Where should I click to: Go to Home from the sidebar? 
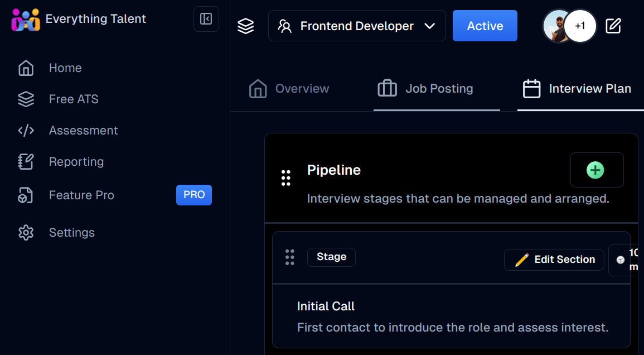click(26, 68)
